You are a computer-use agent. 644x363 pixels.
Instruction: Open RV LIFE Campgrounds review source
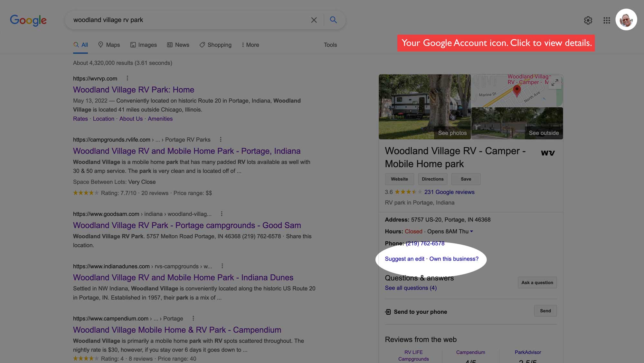pyautogui.click(x=413, y=356)
